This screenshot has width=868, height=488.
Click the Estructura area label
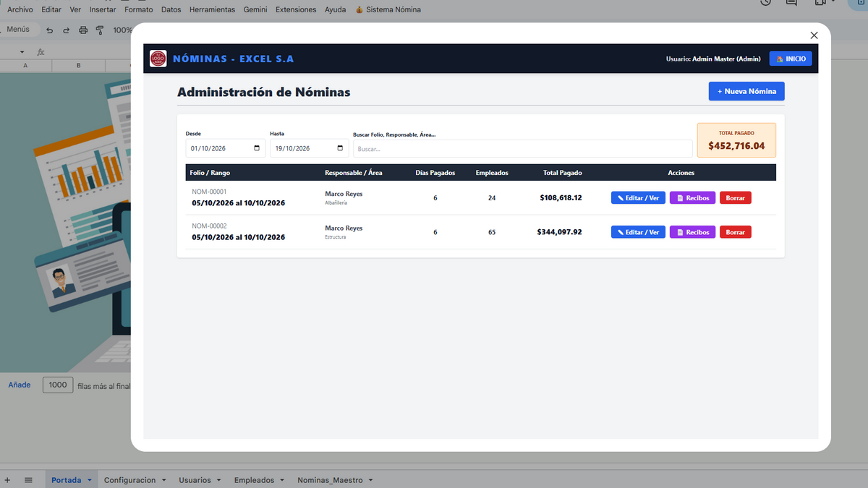click(335, 236)
